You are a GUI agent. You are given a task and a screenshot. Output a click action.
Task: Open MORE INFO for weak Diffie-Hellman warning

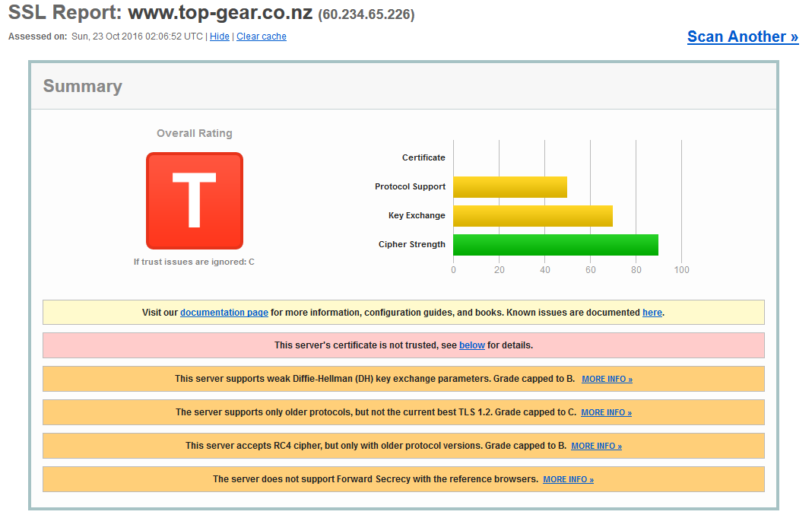pos(607,379)
